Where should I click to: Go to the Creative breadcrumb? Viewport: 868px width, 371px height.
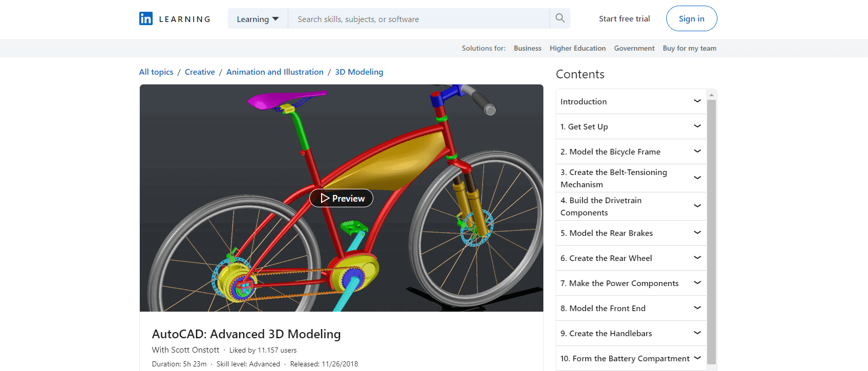[200, 72]
